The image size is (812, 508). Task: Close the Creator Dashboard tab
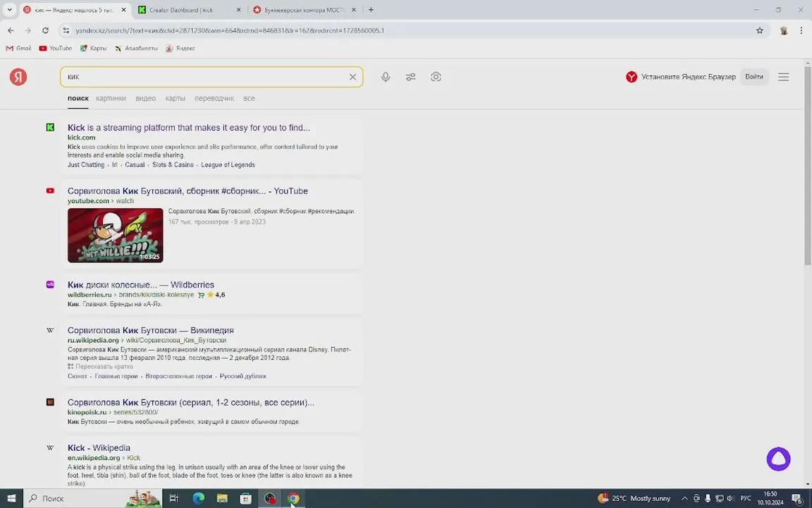(238, 10)
